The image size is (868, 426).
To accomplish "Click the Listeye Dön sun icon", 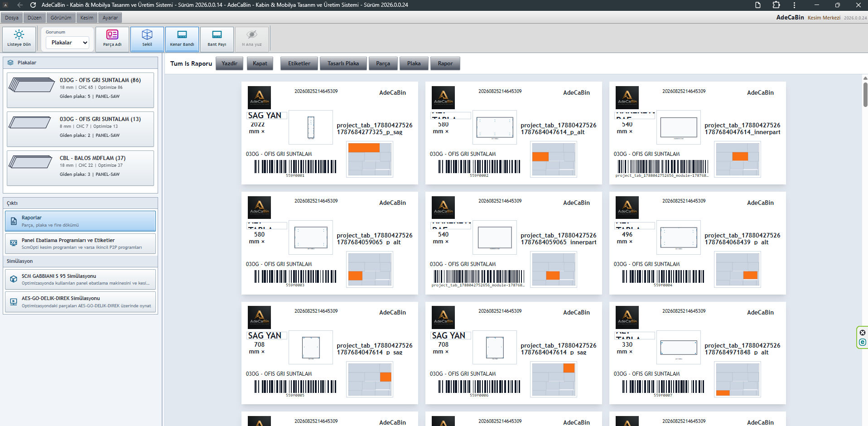I will point(19,35).
